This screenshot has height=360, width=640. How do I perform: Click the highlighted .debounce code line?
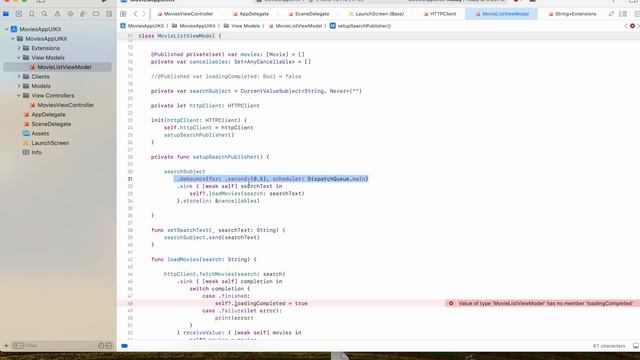pyautogui.click(x=271, y=179)
